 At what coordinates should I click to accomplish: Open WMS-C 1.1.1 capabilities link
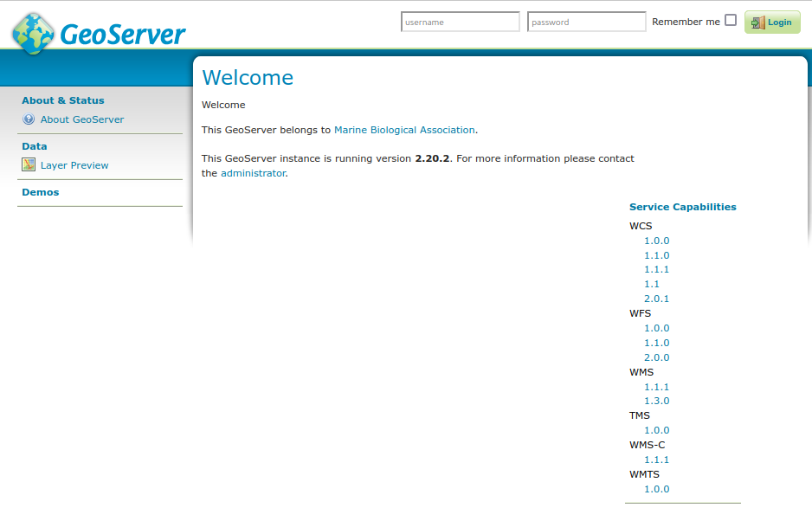coord(657,460)
